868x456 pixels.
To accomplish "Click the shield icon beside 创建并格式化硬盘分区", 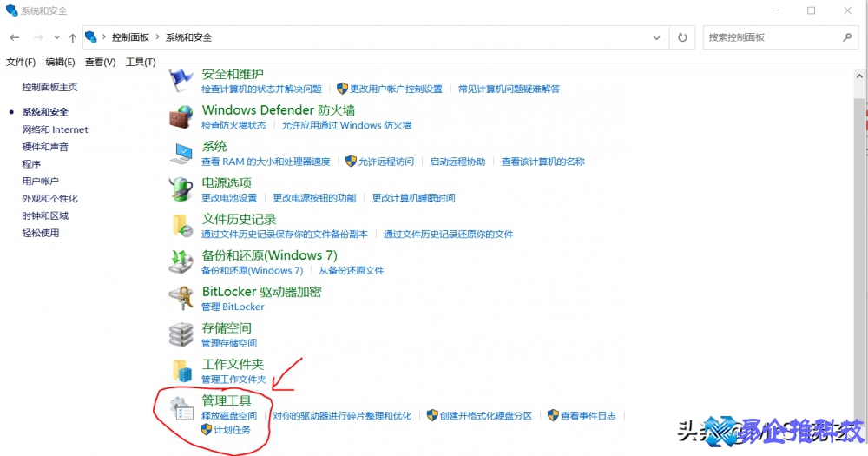I will [x=432, y=415].
